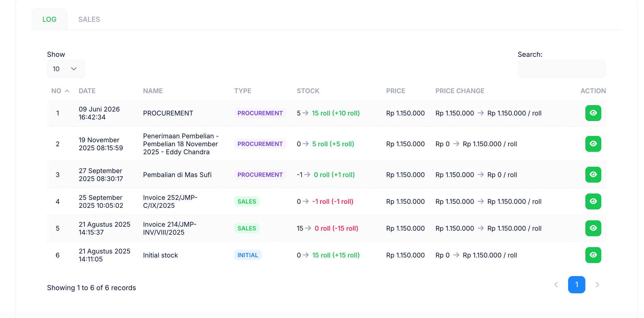Select stock text '5 roll (+5 roll)'
Screen dimensions: 644x318
(333, 144)
